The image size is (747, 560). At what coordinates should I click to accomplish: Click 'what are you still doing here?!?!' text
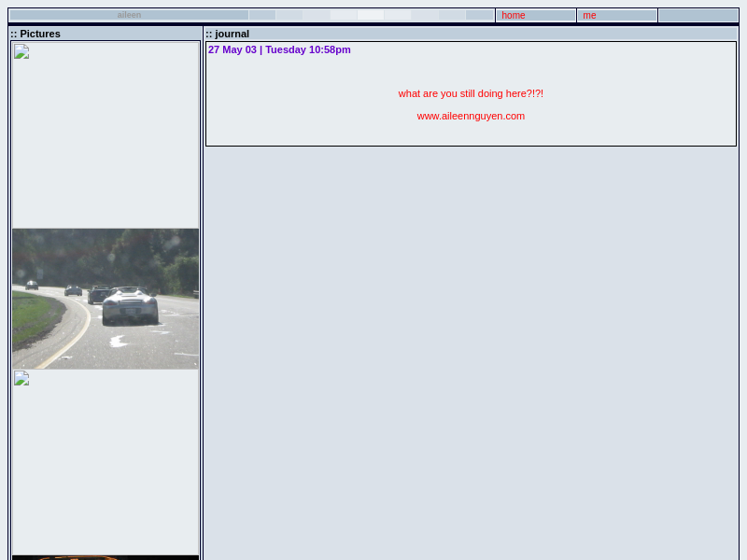point(471,93)
